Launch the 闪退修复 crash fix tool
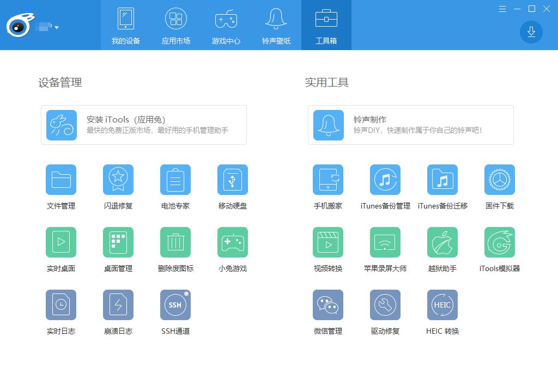 click(x=118, y=180)
